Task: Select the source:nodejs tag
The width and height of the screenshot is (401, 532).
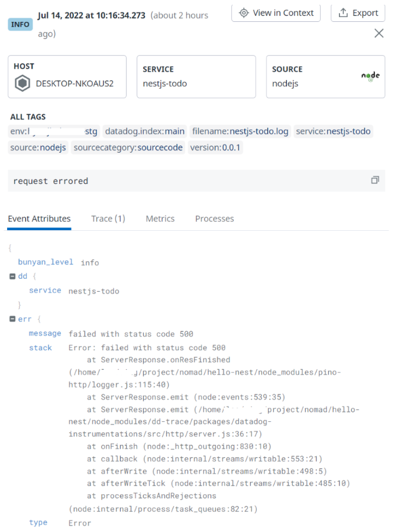Action: click(x=38, y=147)
